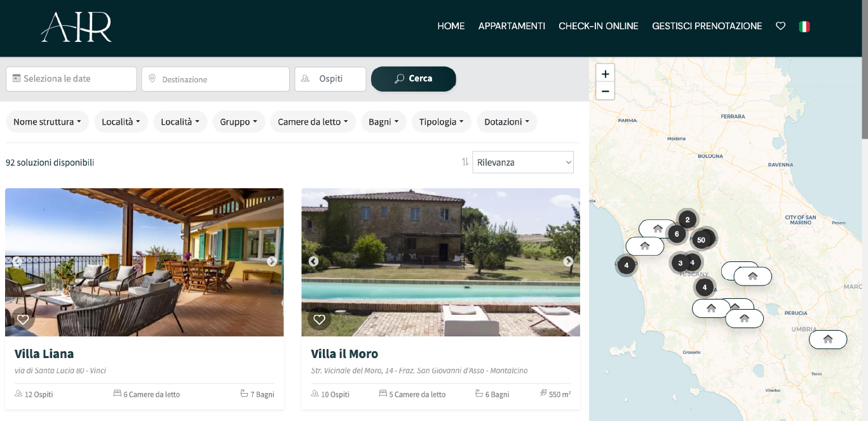
Task: Click the 'Destinazione' input field
Action: coord(215,79)
